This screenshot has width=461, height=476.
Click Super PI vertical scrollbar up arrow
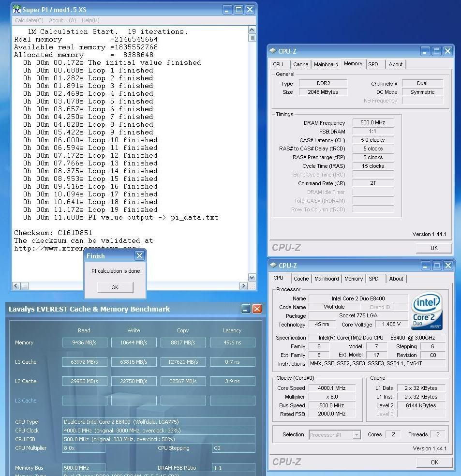pyautogui.click(x=252, y=30)
